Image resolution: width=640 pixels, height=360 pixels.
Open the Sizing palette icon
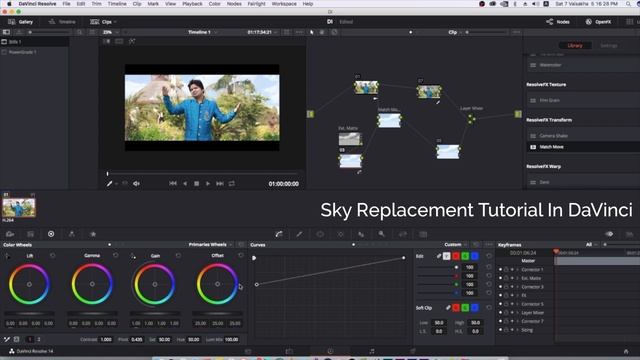pyautogui.click(x=402, y=234)
